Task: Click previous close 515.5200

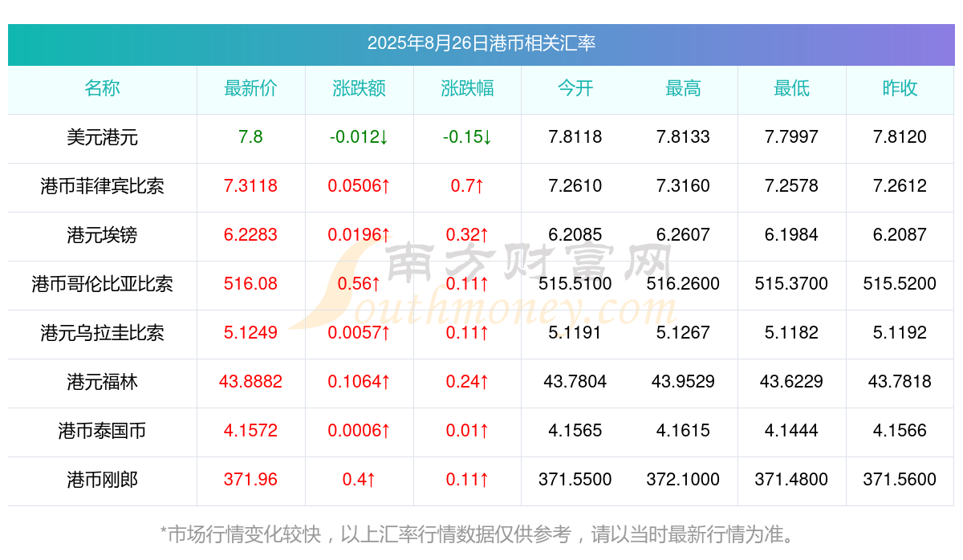Action: coord(900,284)
